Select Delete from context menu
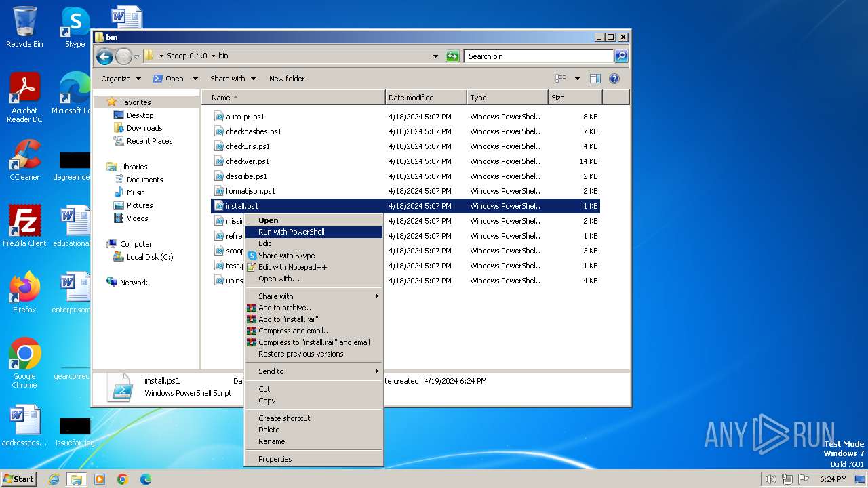The image size is (868, 488). click(313, 430)
